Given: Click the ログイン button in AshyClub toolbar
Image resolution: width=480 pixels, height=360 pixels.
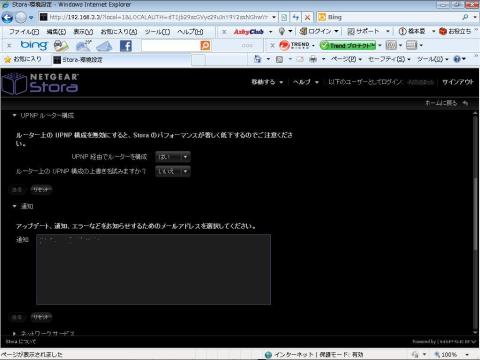Looking at the screenshot, I should click(319, 31).
